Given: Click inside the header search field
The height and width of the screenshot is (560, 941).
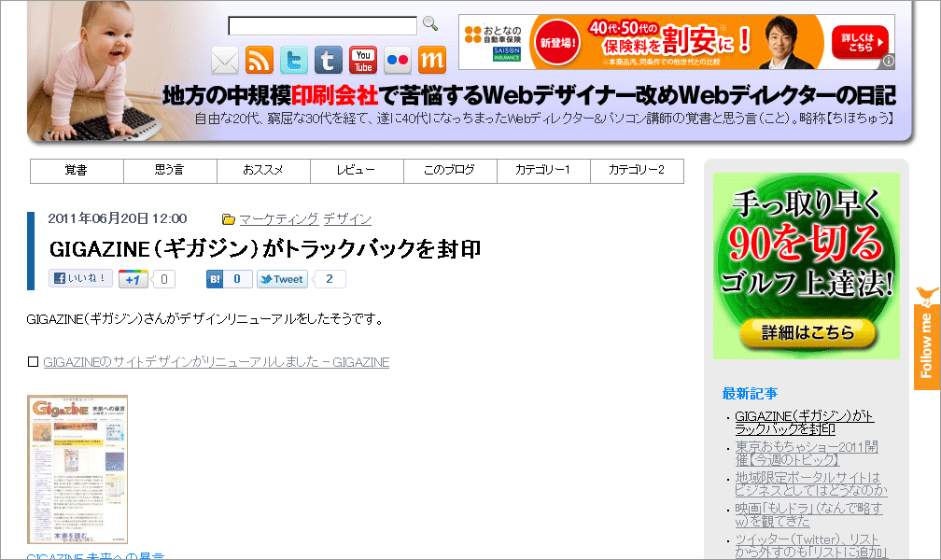Looking at the screenshot, I should pyautogui.click(x=322, y=26).
